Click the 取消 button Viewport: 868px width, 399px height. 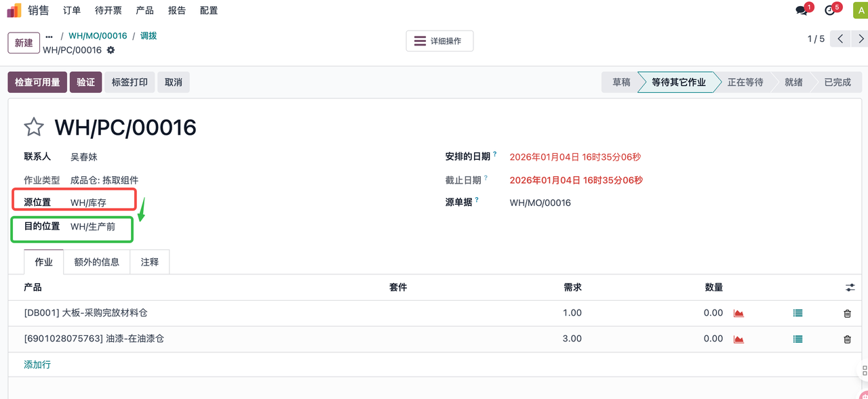point(174,82)
